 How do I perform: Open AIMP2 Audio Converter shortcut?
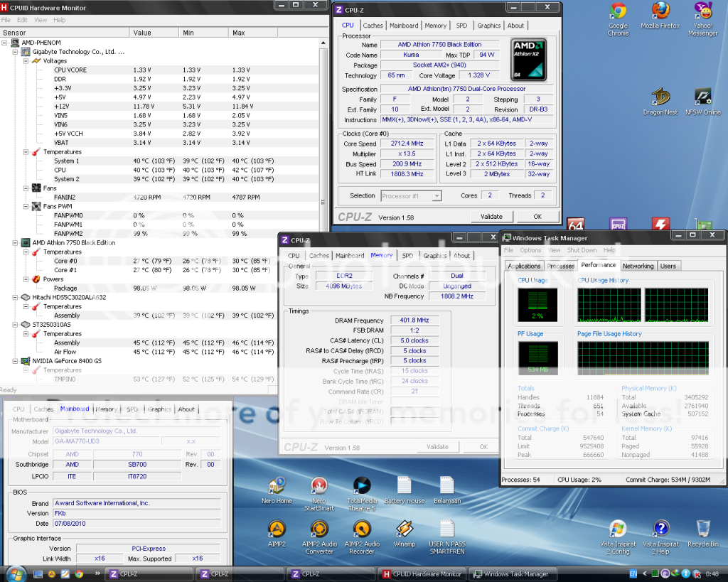tap(319, 537)
